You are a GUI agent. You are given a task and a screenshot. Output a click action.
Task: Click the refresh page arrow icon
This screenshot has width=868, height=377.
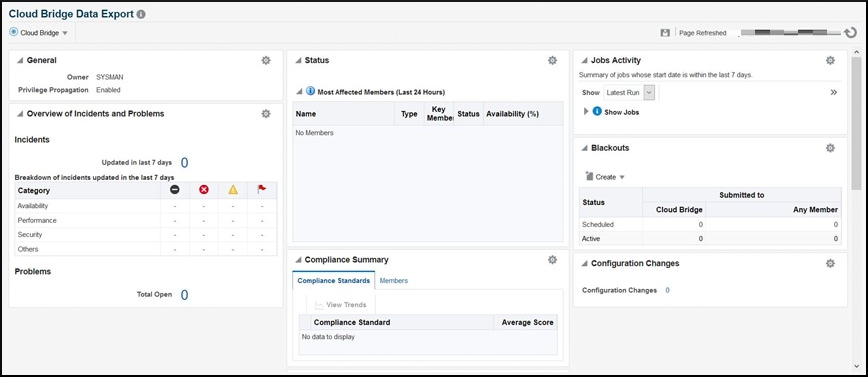point(850,33)
